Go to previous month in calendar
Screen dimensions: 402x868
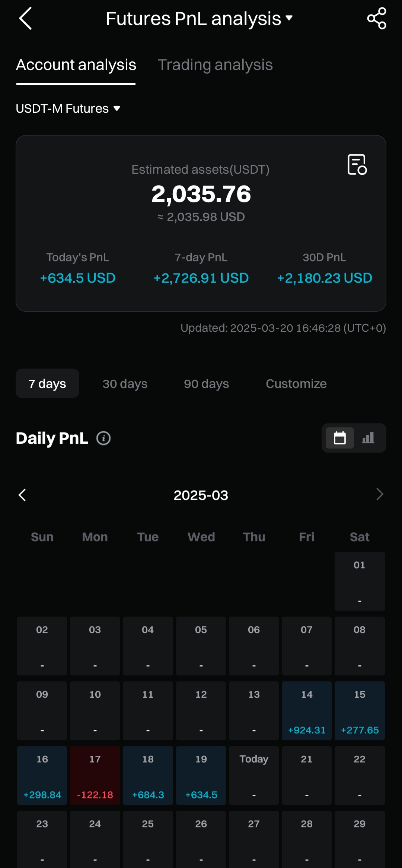[22, 495]
